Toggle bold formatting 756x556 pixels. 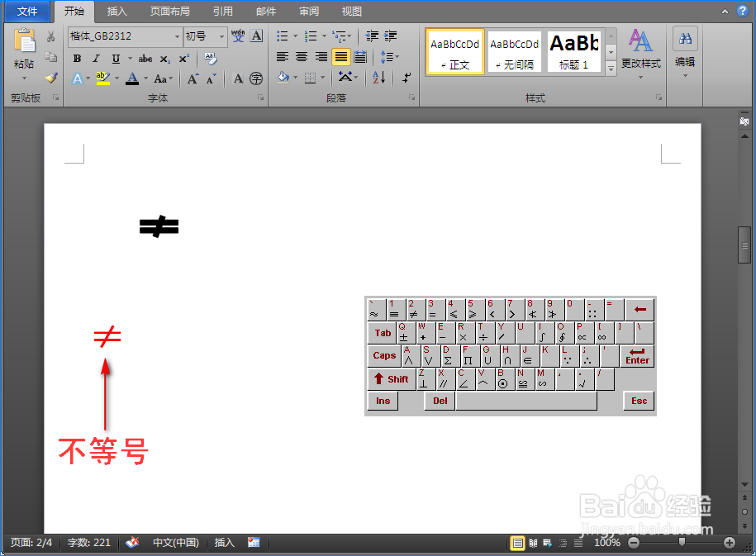click(x=77, y=58)
